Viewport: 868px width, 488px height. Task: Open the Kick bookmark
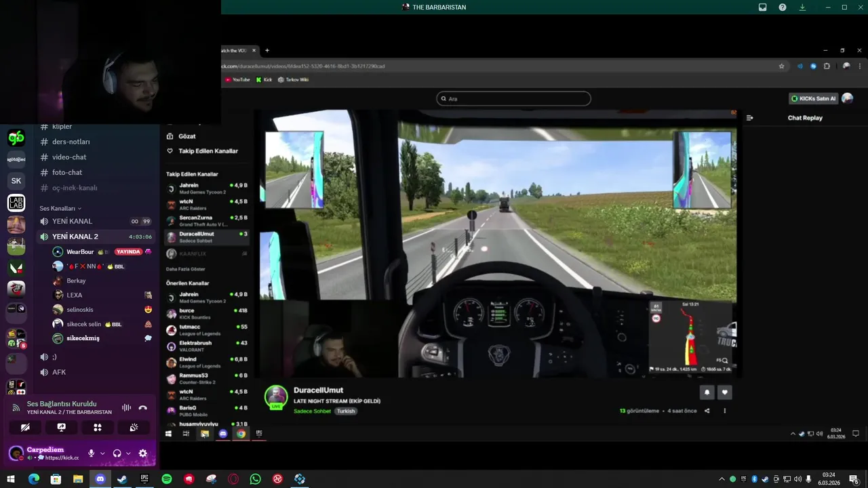[264, 79]
